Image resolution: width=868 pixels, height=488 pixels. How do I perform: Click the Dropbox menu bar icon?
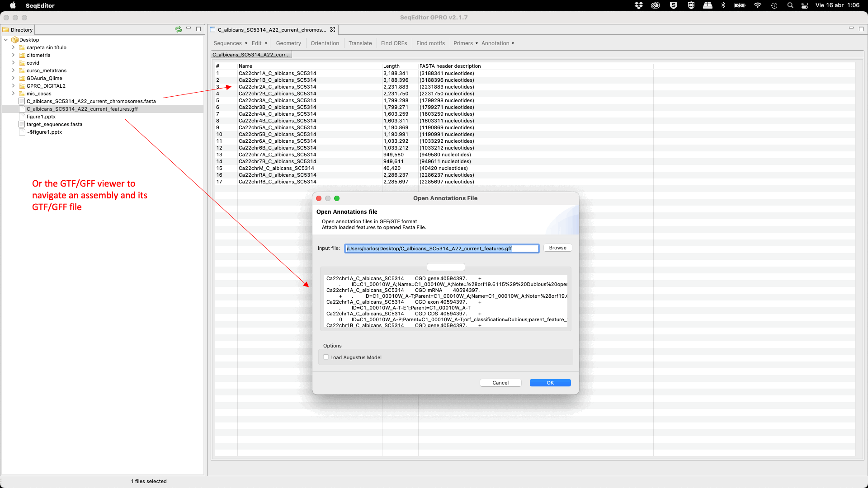click(x=638, y=5)
